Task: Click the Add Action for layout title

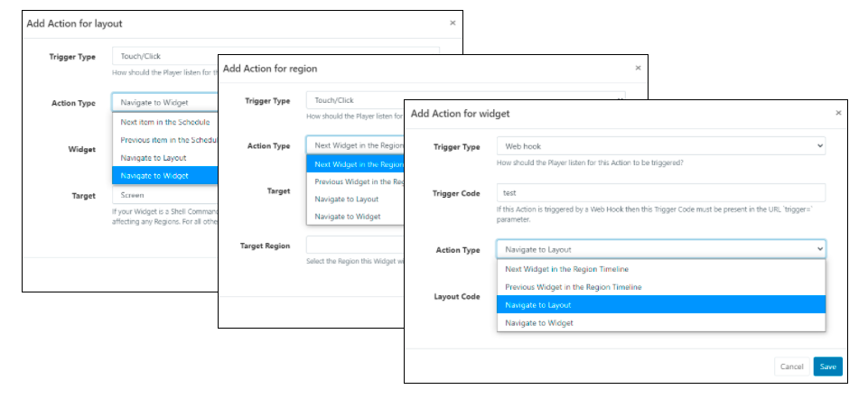Action: tap(74, 23)
